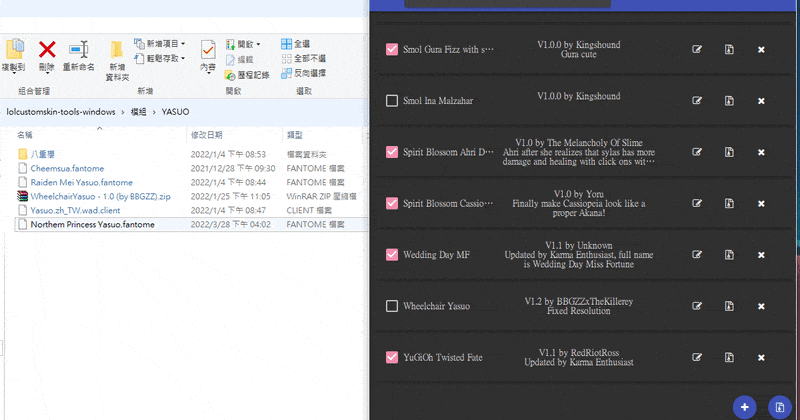Click 反向選擇 invert selection option

click(x=304, y=73)
